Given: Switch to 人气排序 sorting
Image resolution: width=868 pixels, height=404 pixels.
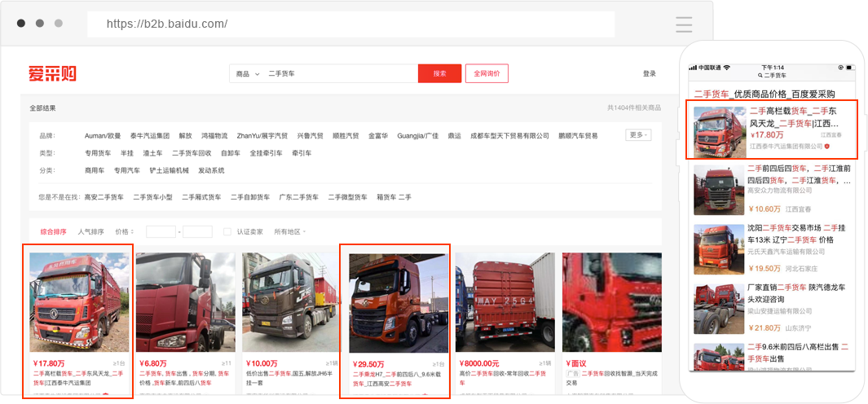Looking at the screenshot, I should 90,232.
